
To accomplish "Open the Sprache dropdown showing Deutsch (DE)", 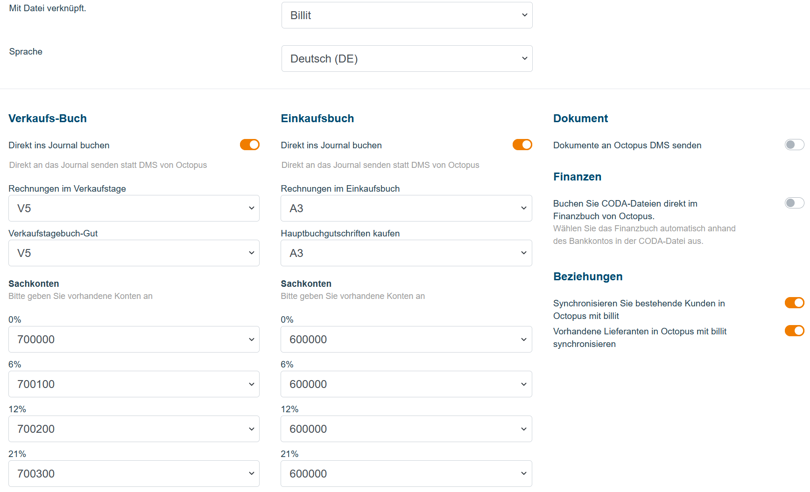I will [406, 59].
